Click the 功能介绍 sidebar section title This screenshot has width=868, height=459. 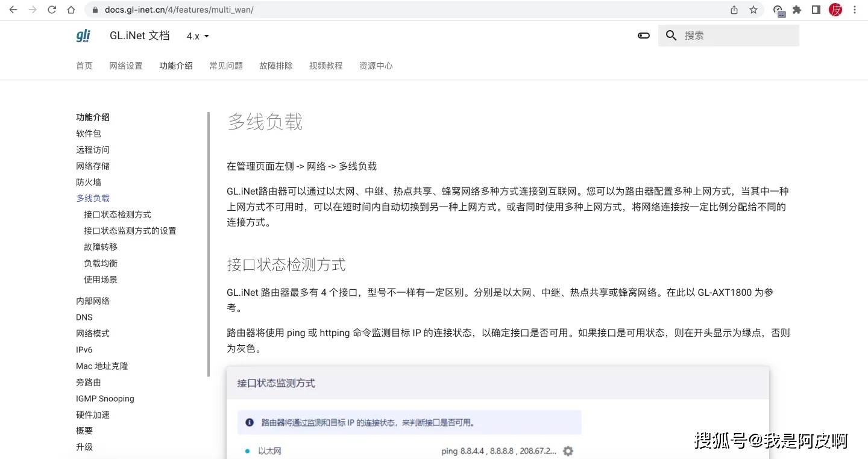click(x=93, y=117)
